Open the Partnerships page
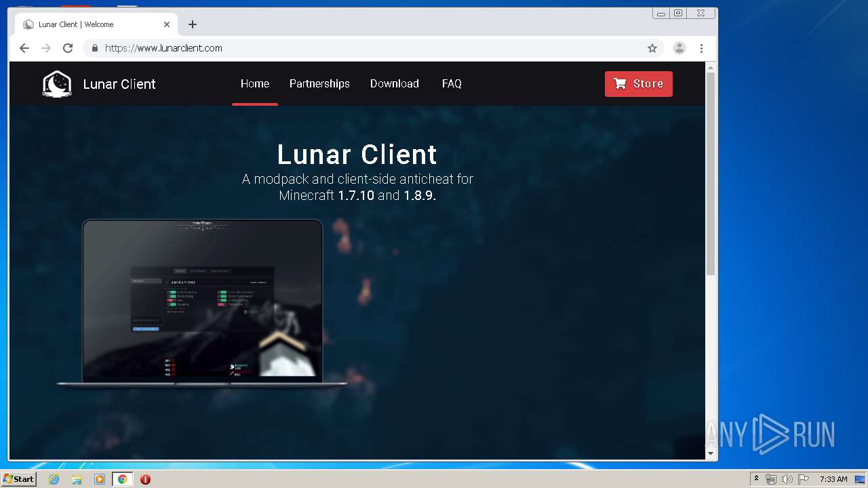This screenshot has height=488, width=868. 319,84
